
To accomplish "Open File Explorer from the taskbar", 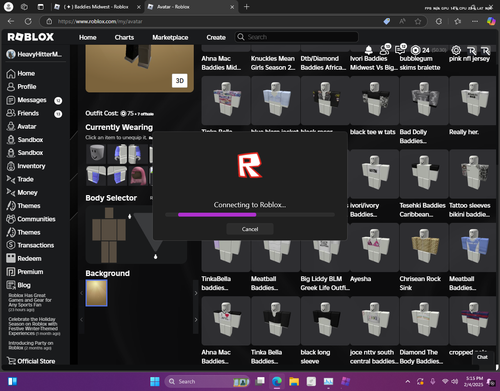I will click(x=294, y=381).
